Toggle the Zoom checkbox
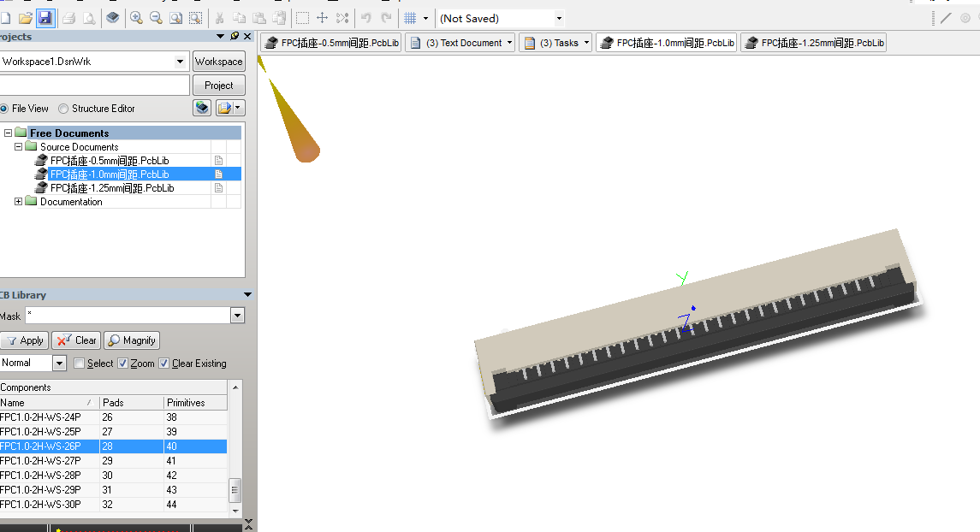Screen dimensions: 980x532 pyautogui.click(x=122, y=364)
